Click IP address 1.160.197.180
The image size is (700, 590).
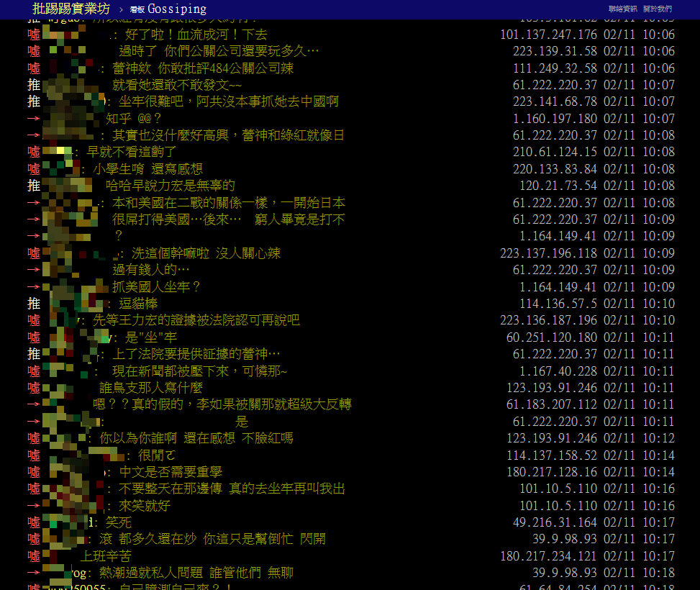coord(555,119)
